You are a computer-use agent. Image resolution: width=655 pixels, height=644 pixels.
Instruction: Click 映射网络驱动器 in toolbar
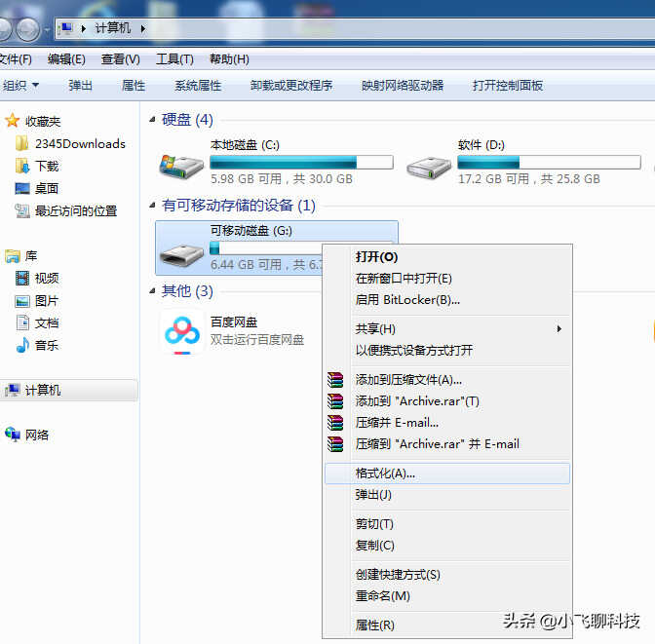403,86
